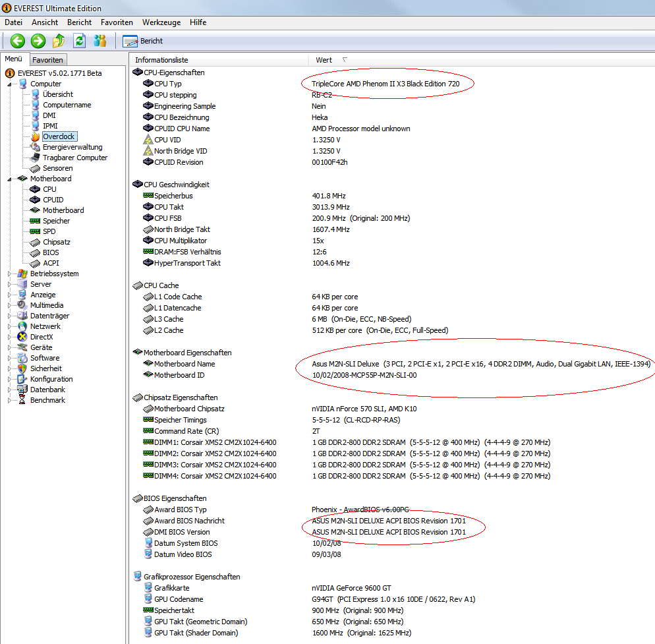Click the Refresh toolbar icon
Screen dimensions: 655x644
79,41
